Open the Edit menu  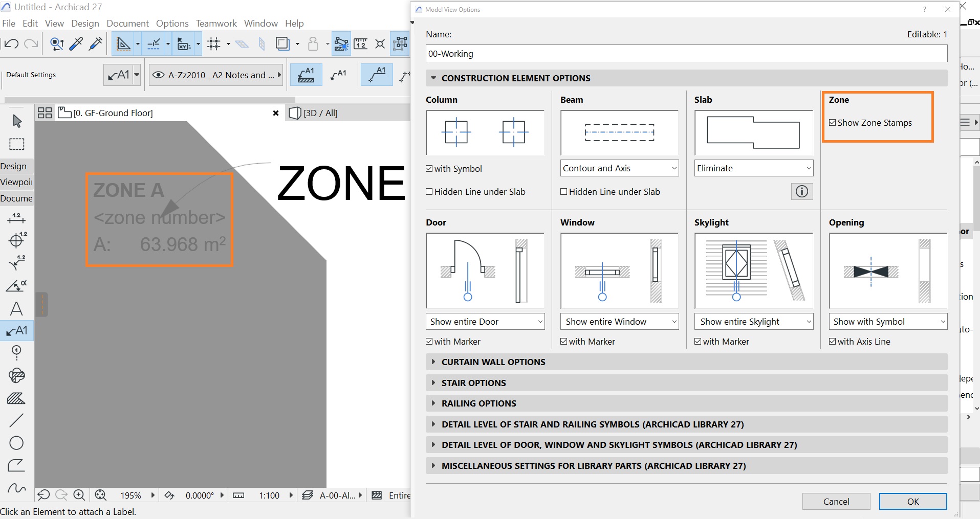coord(30,24)
